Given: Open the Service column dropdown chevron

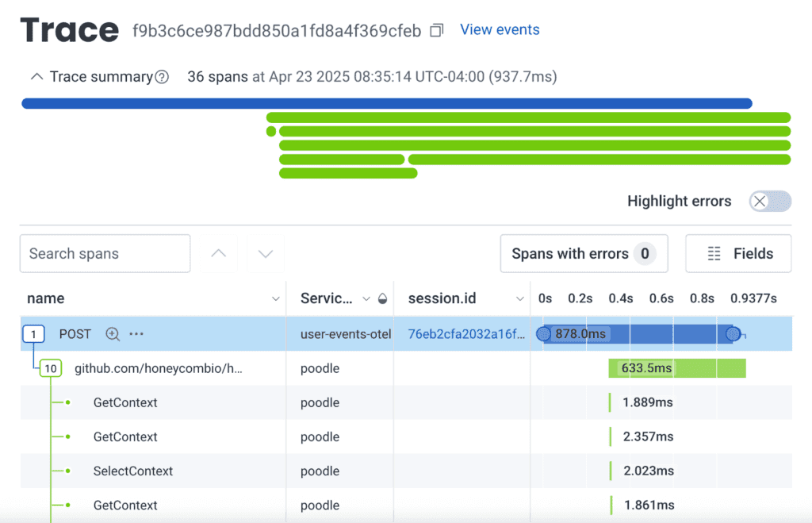Looking at the screenshot, I should click(366, 299).
